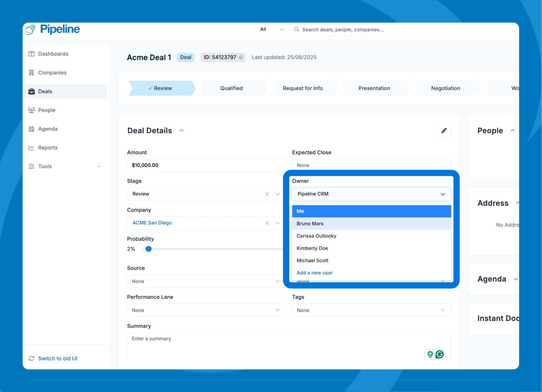Image resolution: width=542 pixels, height=392 pixels.
Task: Open the All search filter dropdown
Action: tap(272, 29)
